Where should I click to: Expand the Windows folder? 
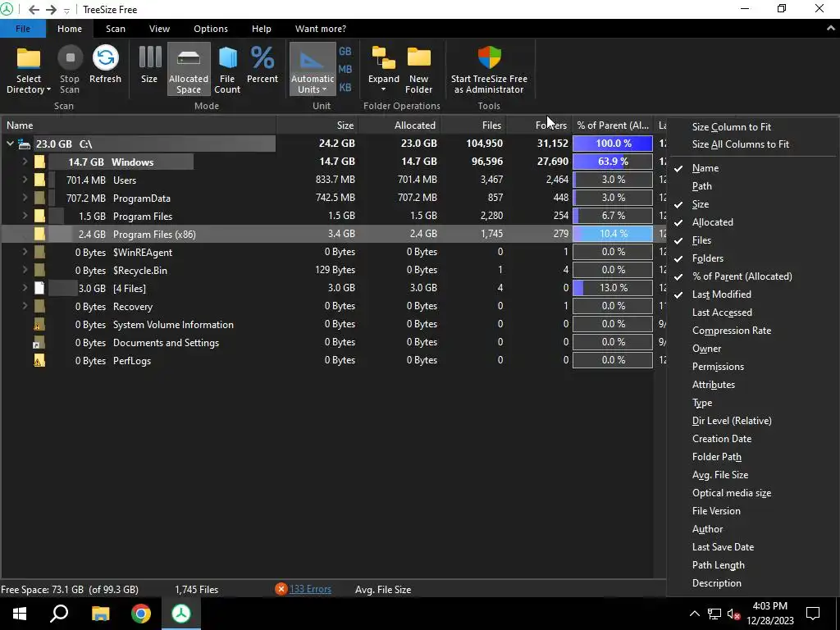click(x=25, y=162)
